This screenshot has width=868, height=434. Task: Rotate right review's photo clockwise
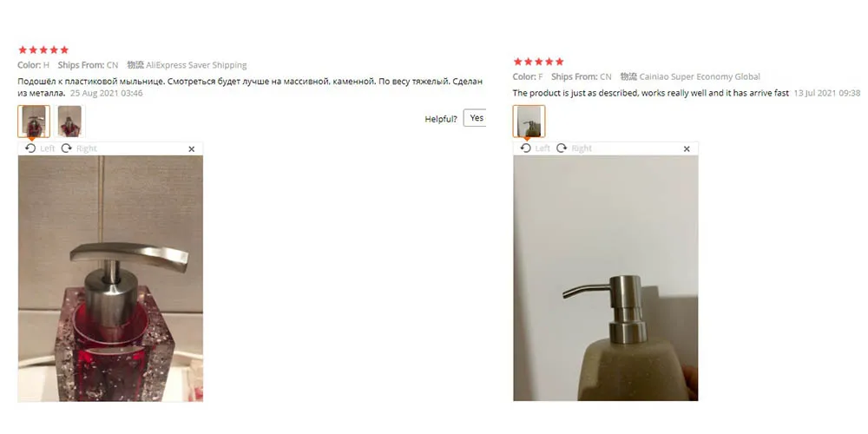click(562, 148)
